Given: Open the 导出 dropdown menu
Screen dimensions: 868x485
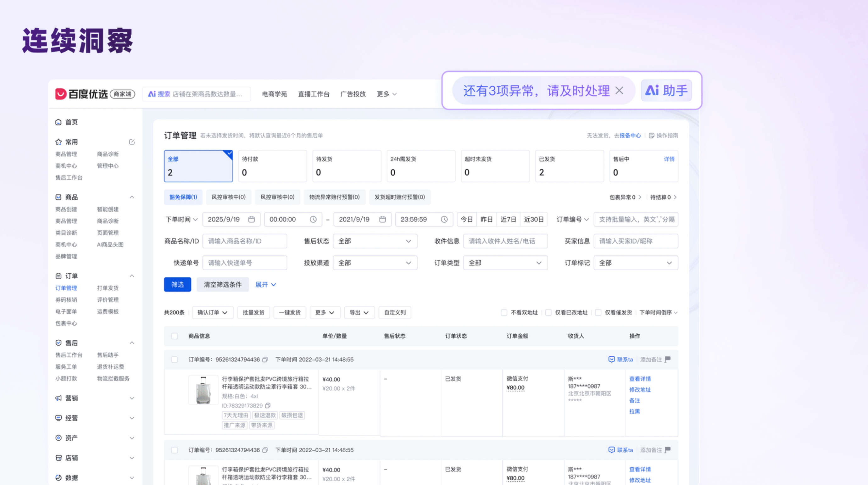Looking at the screenshot, I should 359,312.
